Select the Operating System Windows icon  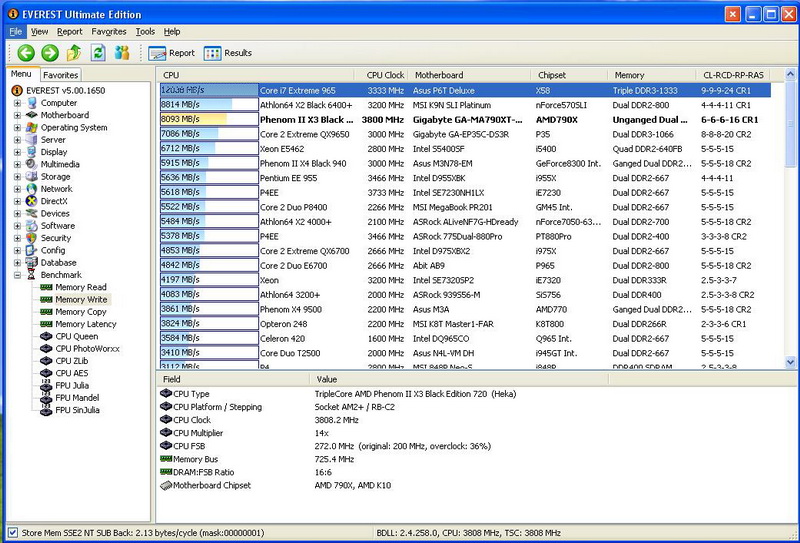[32, 127]
